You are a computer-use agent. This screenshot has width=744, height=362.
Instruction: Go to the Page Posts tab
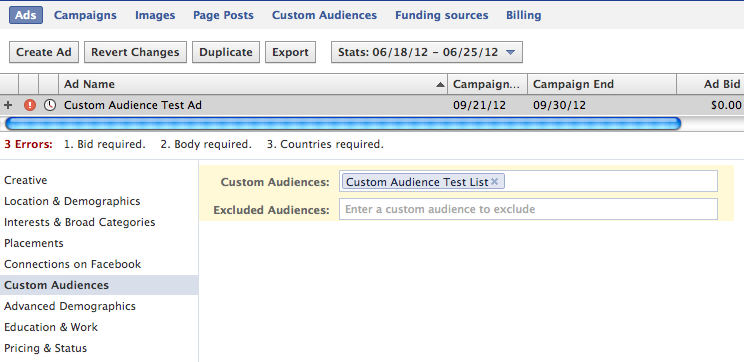[223, 15]
